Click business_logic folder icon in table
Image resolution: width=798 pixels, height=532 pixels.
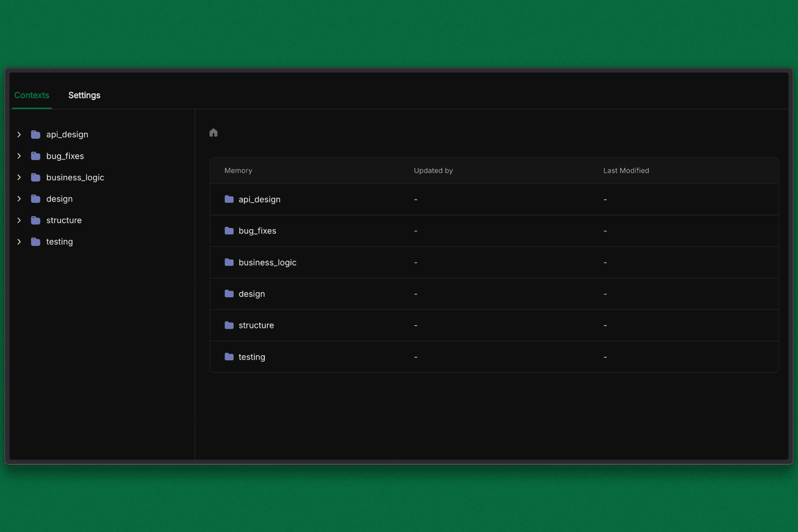[x=229, y=262]
